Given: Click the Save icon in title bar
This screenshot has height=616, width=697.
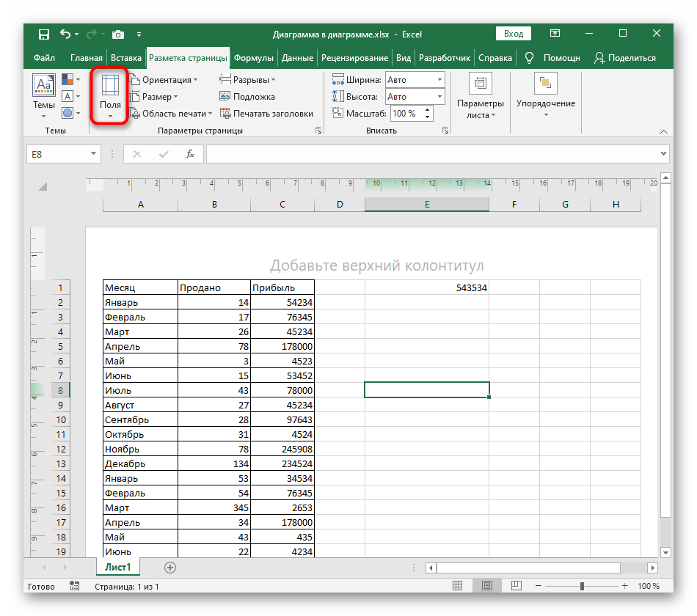Looking at the screenshot, I should tap(44, 34).
